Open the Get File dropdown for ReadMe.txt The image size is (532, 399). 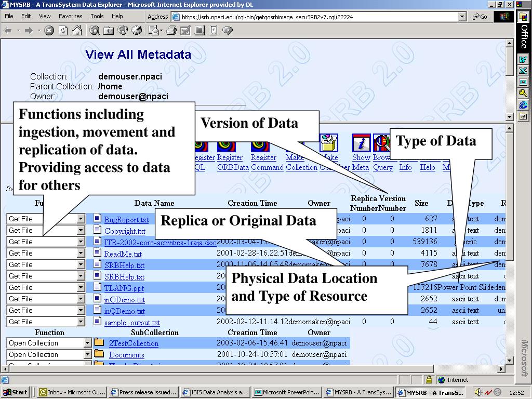click(x=81, y=253)
